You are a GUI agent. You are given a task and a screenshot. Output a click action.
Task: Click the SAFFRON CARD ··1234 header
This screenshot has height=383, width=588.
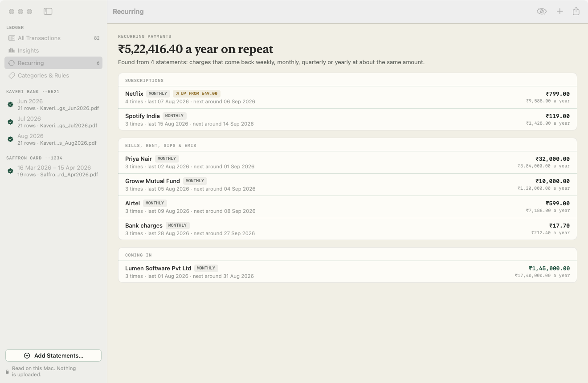[34, 158]
